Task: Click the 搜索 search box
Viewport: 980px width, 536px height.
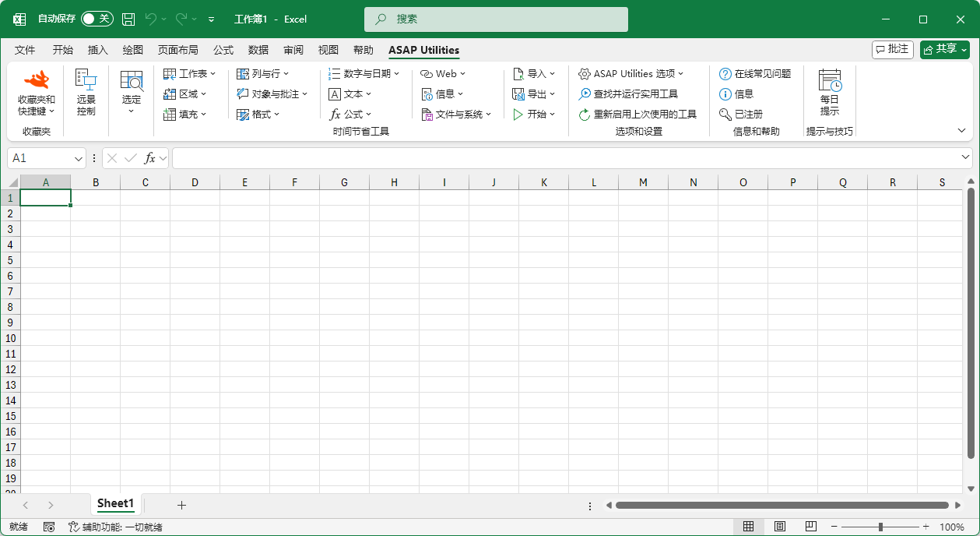Action: (496, 19)
